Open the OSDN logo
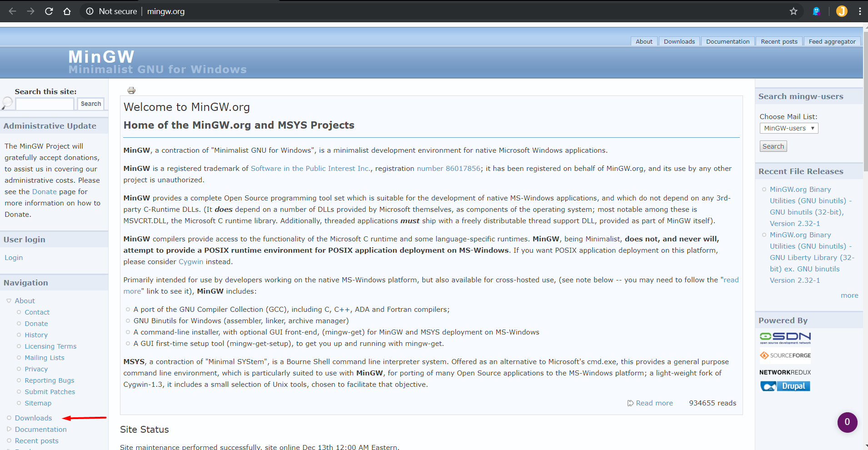 pos(785,338)
